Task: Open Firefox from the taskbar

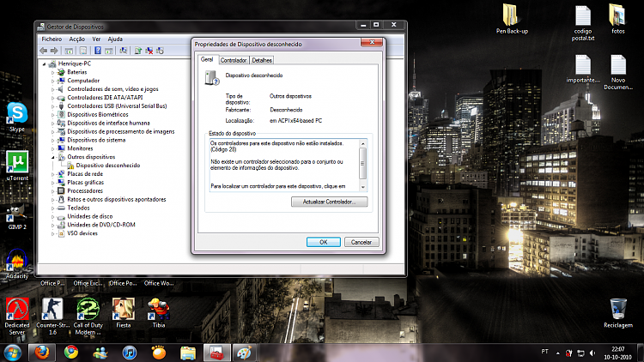Action: [41, 353]
